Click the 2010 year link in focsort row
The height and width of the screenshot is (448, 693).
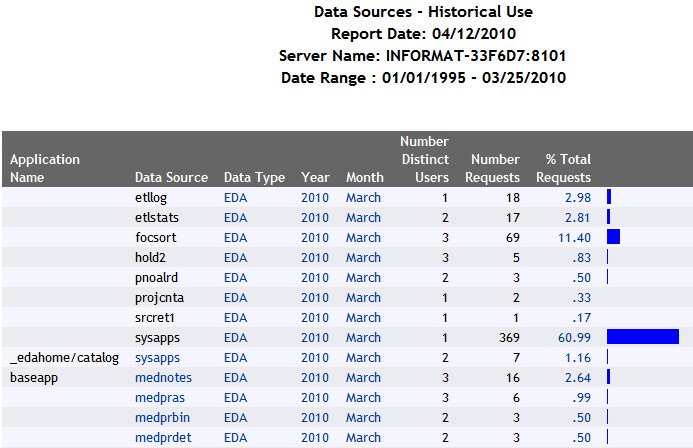(x=315, y=238)
